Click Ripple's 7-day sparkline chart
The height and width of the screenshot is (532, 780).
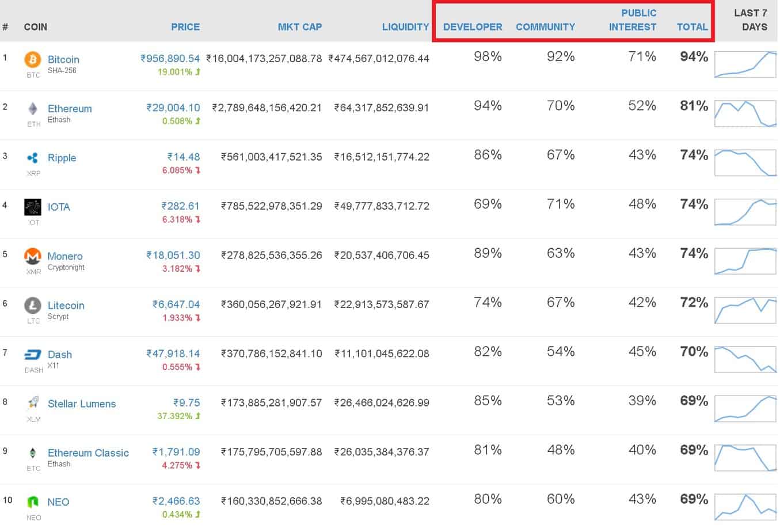click(x=745, y=163)
